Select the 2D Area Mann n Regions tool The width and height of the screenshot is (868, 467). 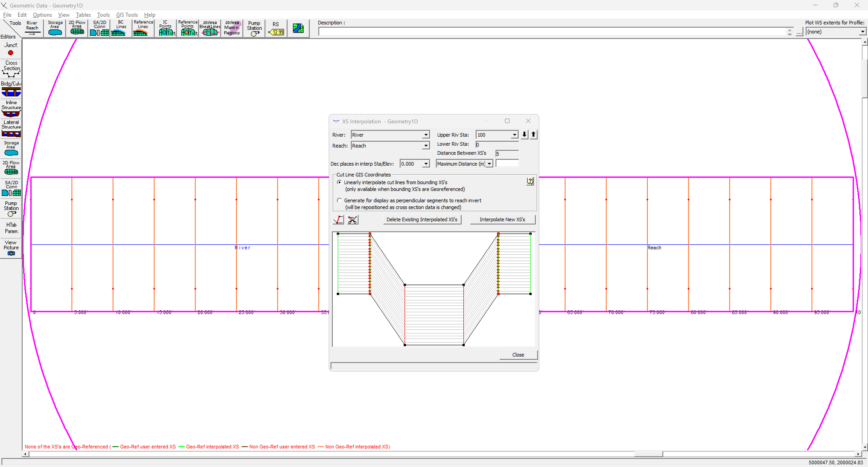(232, 28)
